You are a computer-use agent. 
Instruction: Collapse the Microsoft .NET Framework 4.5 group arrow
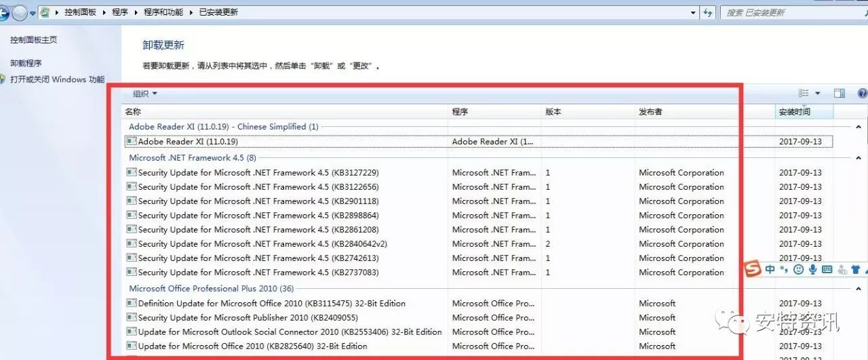point(858,158)
